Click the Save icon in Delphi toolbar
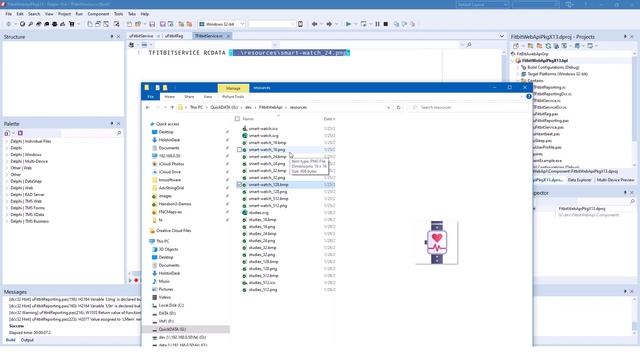The image size is (640, 360). coord(152,24)
